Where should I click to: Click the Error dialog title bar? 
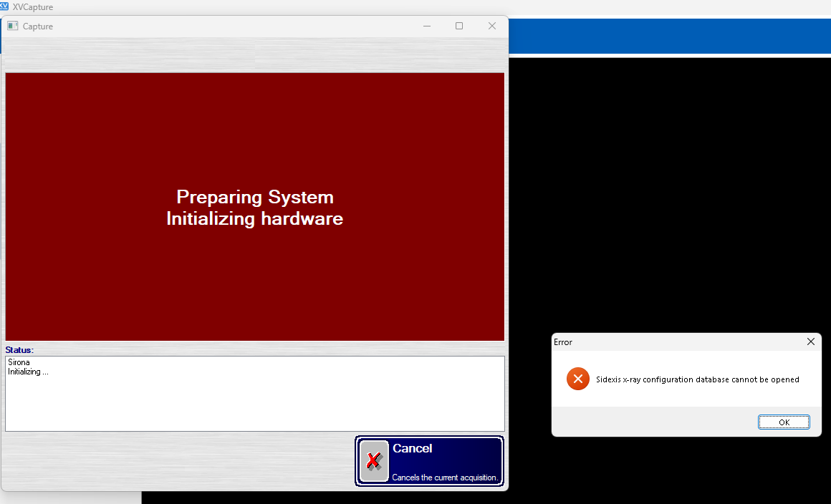(678, 342)
